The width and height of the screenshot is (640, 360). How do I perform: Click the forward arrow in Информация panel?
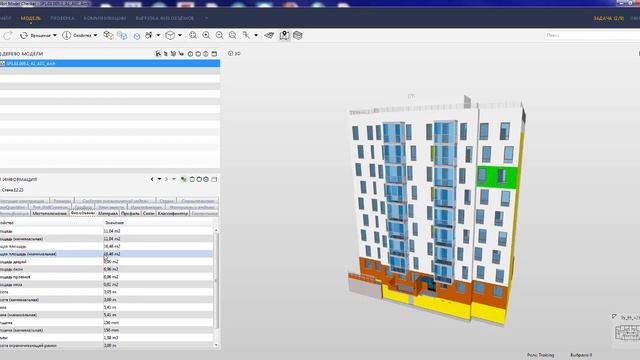coord(167,179)
